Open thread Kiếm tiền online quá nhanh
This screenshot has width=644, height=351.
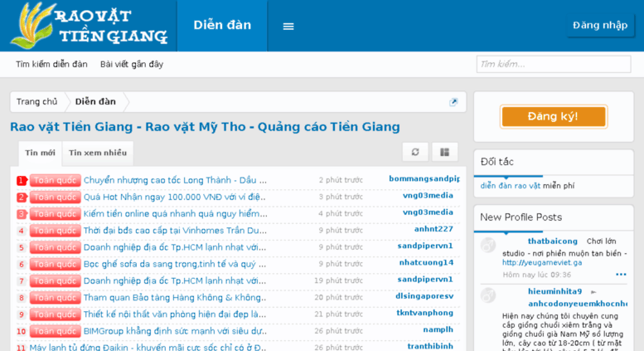click(x=176, y=214)
